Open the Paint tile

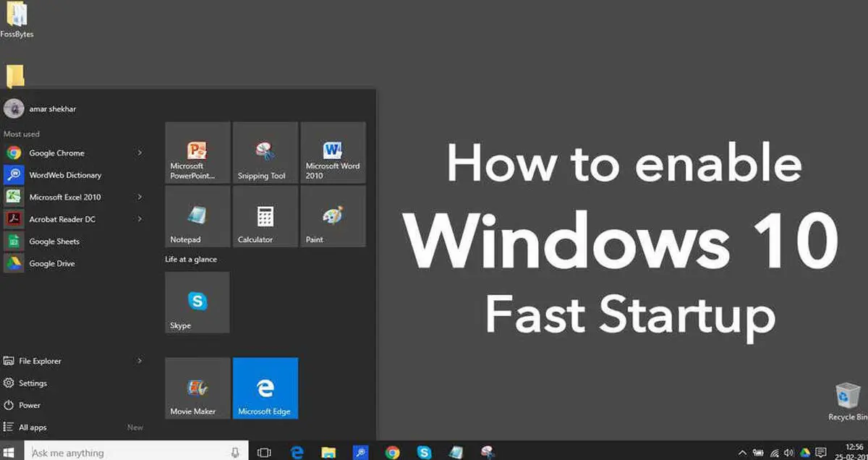pos(333,216)
